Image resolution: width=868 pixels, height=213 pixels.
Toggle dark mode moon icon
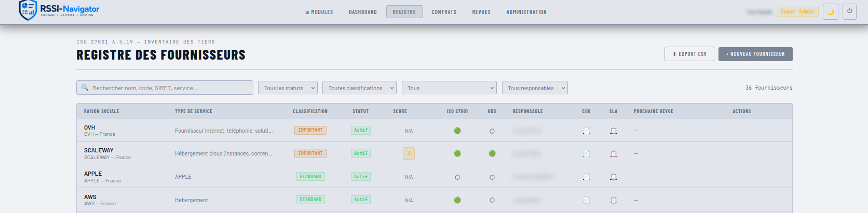click(831, 11)
